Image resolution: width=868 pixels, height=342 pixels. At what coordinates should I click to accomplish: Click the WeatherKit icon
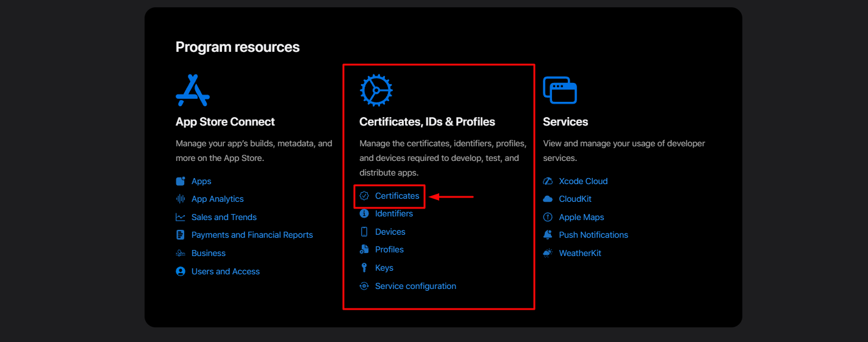click(548, 253)
